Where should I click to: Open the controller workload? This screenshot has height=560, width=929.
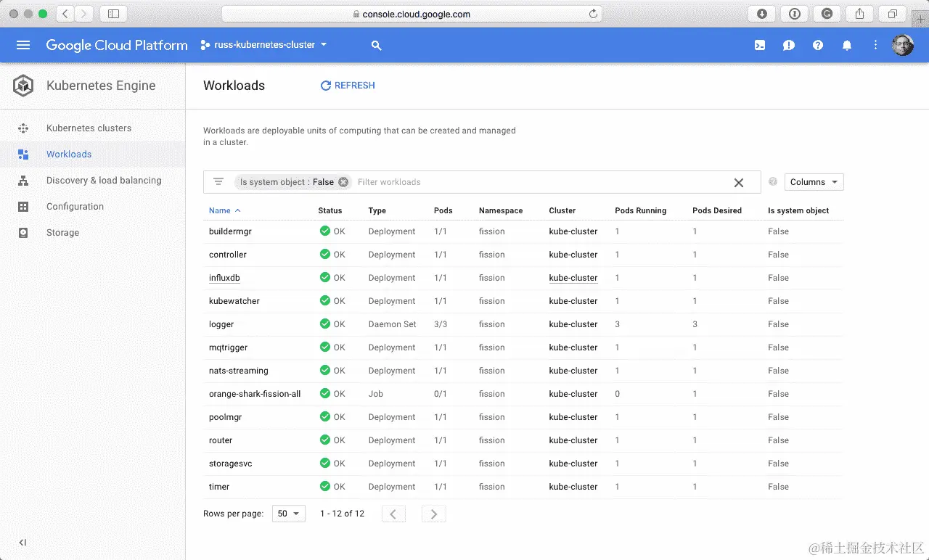point(228,255)
